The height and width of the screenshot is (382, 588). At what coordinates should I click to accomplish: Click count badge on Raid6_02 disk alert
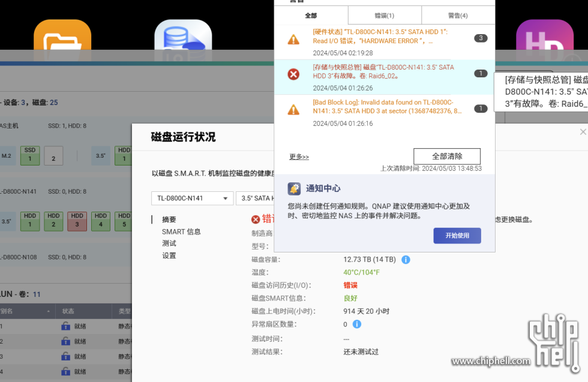click(481, 74)
